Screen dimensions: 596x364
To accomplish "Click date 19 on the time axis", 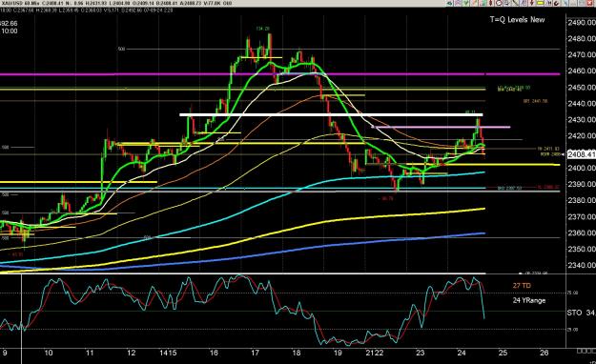I will tap(338, 353).
